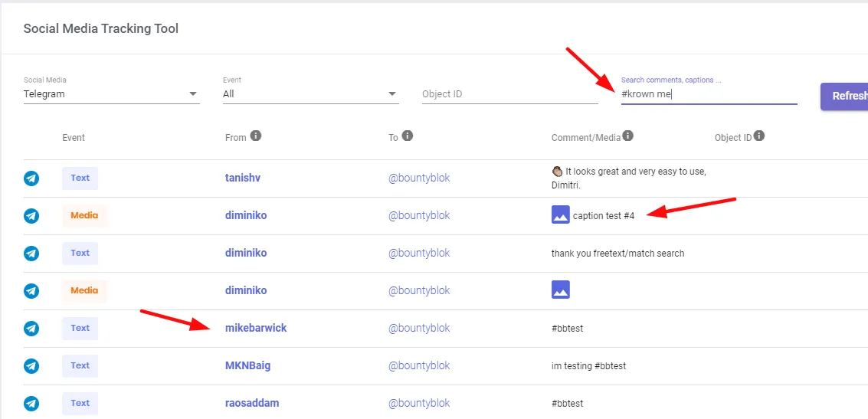Click Social Media Tracking Tool title
Image resolution: width=868 pixels, height=419 pixels.
[x=101, y=28]
